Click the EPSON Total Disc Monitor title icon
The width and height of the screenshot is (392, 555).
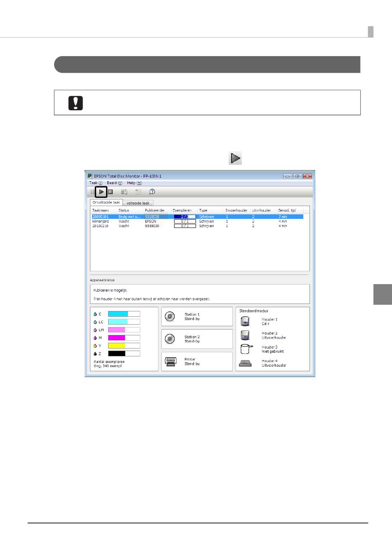point(90,176)
